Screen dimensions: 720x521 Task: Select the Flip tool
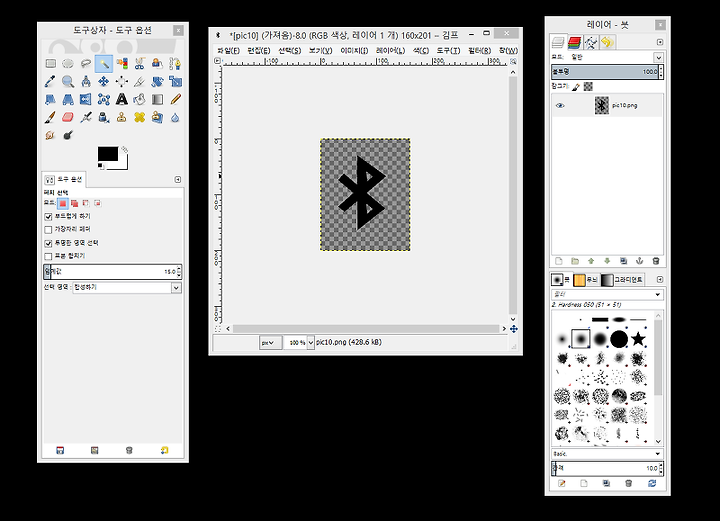point(86,99)
